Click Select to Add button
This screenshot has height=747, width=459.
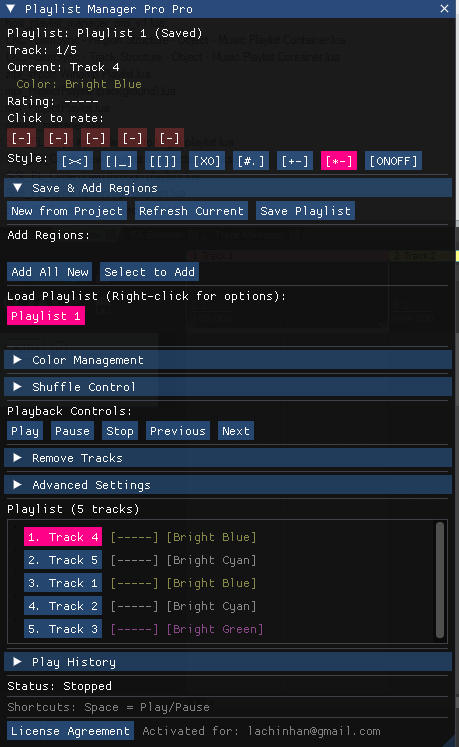click(149, 272)
